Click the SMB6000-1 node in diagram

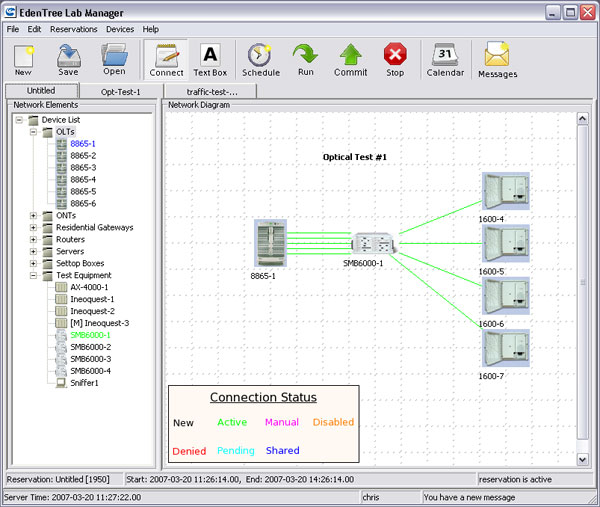[x=373, y=242]
